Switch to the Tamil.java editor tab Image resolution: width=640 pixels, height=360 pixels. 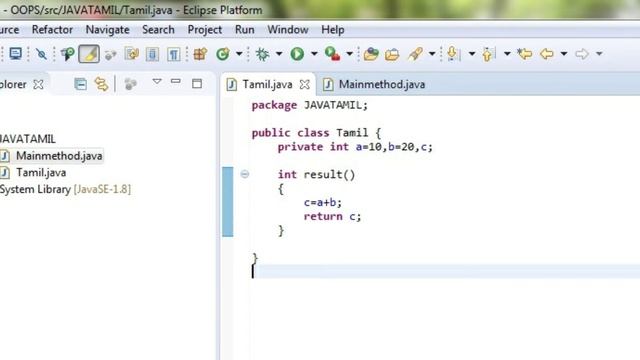(267, 84)
